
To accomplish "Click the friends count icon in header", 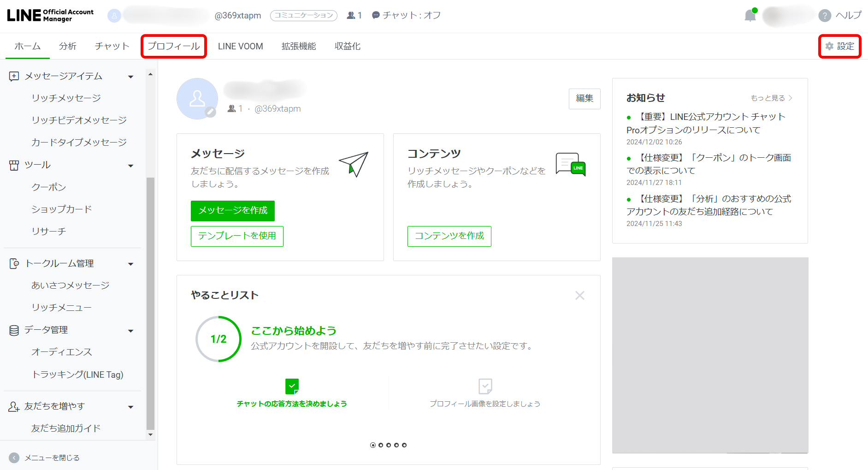I will (351, 15).
